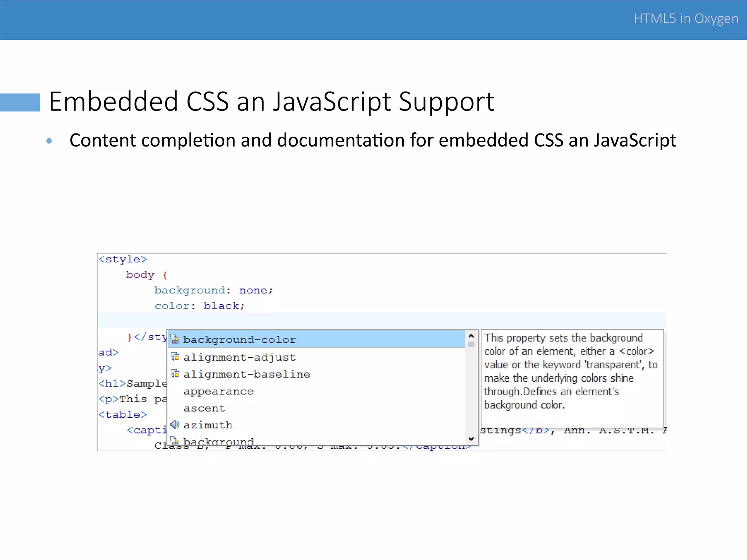Click the azimuth speaker icon

(175, 424)
